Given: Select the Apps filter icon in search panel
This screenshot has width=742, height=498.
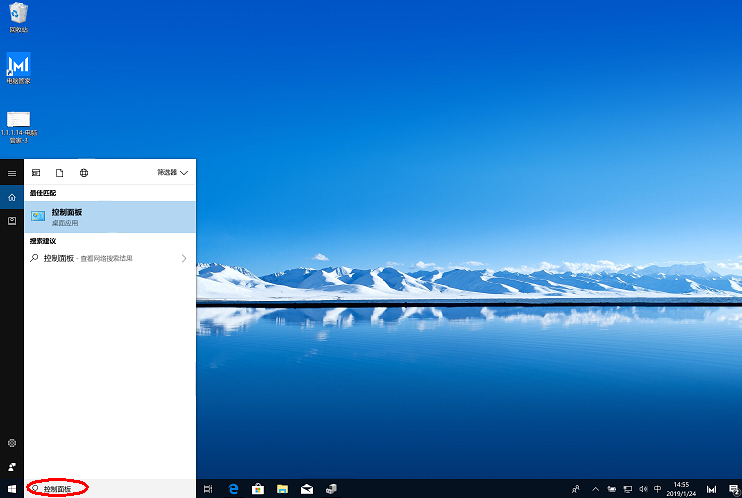Looking at the screenshot, I should tap(36, 173).
